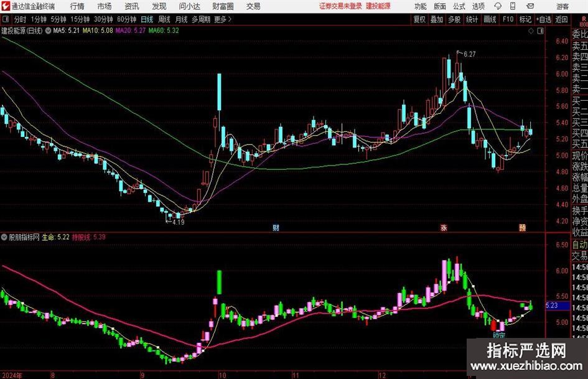The width and height of the screenshot is (588, 379).
Task: Open the 财富圈 menu
Action: click(x=223, y=6)
